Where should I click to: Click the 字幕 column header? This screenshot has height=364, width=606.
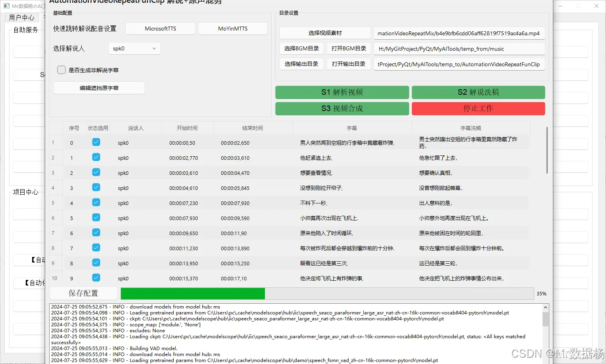tap(352, 128)
